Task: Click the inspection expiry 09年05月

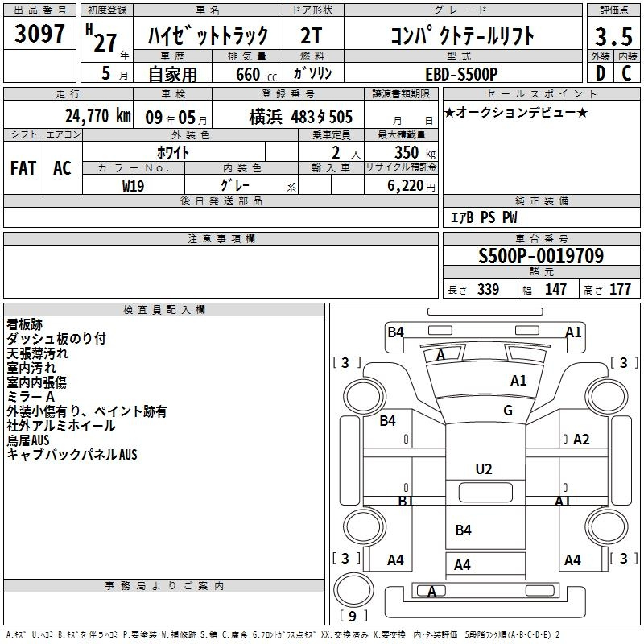Action: tap(176, 118)
